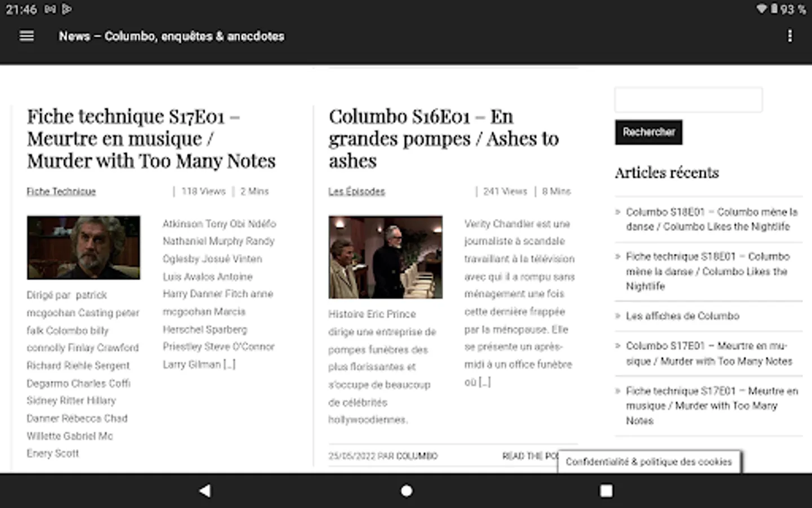The height and width of the screenshot is (508, 812).
Task: Click the page title News – Columbo
Action: pyautogui.click(x=171, y=36)
